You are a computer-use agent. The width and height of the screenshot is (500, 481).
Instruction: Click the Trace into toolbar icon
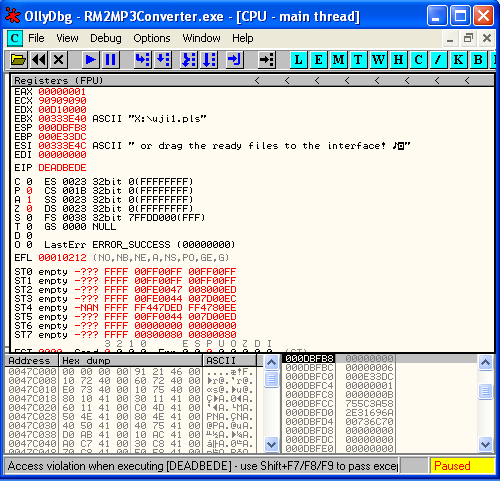[x=189, y=60]
